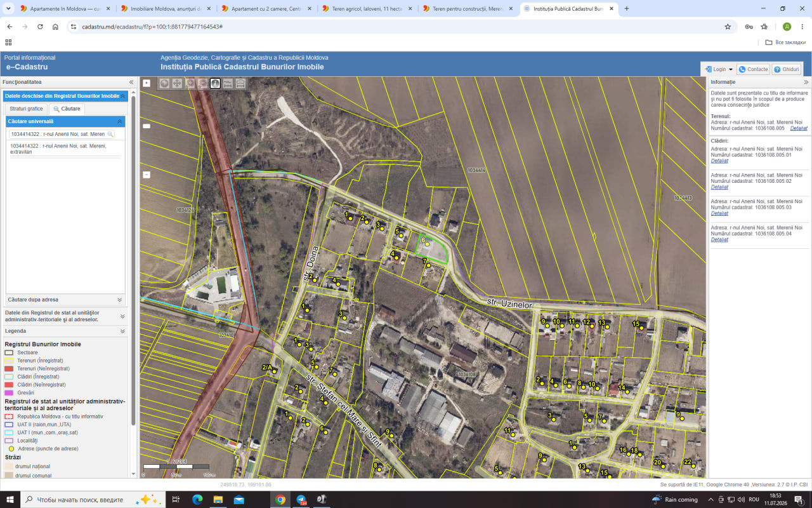Open the Apartament cu 2 camere browser tab
The height and width of the screenshot is (508, 812).
tap(267, 9)
